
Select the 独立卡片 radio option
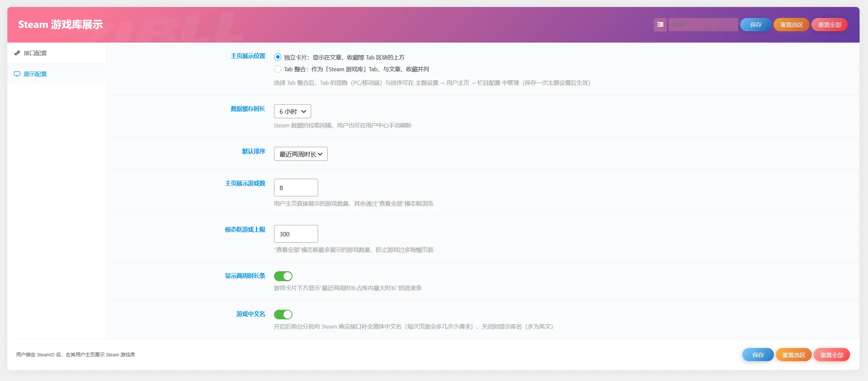(278, 57)
